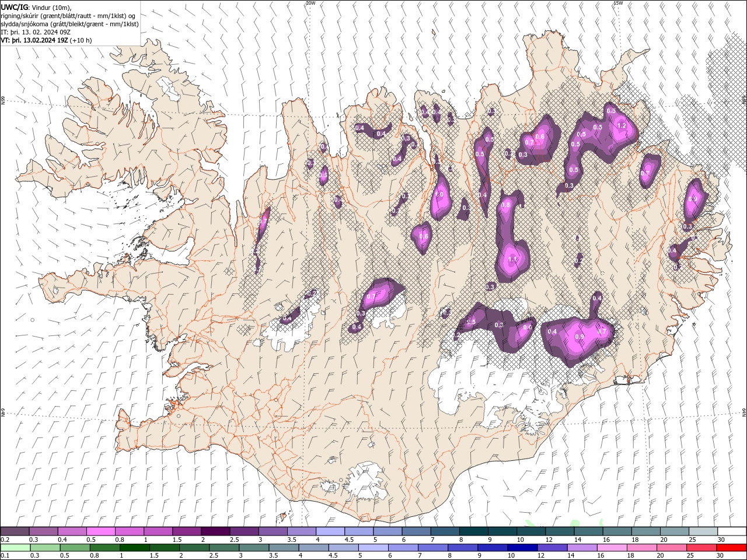Screen dimensions: 747x560
Task: Select the darkest purple 2 swatch in the upper legend
Action: [215, 531]
